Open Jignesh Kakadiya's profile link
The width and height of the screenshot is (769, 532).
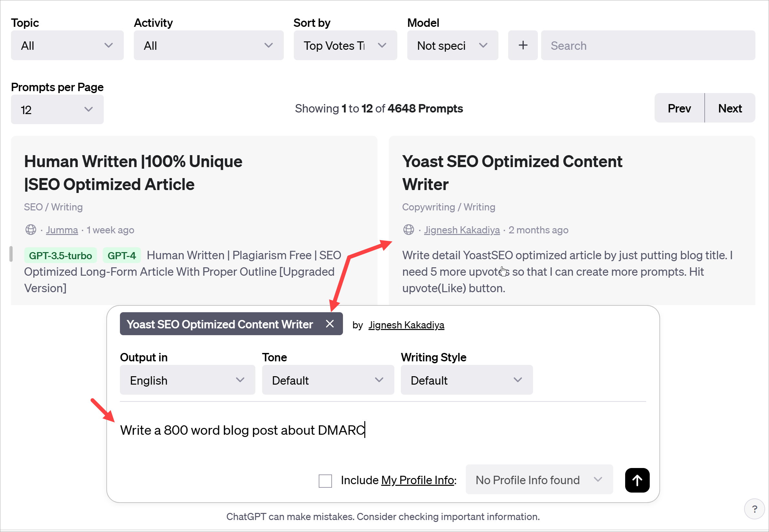[462, 230]
